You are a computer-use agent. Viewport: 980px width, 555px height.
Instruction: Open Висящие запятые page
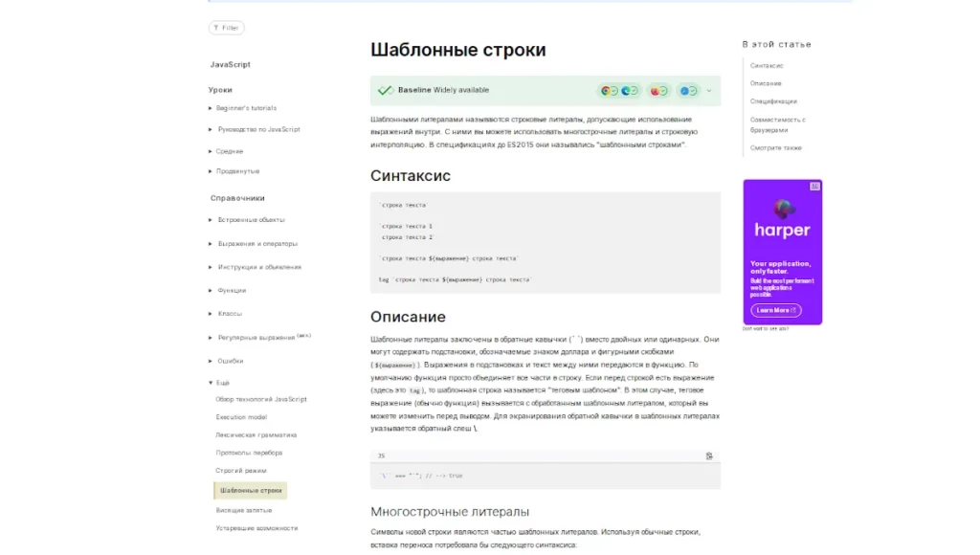pyautogui.click(x=244, y=511)
